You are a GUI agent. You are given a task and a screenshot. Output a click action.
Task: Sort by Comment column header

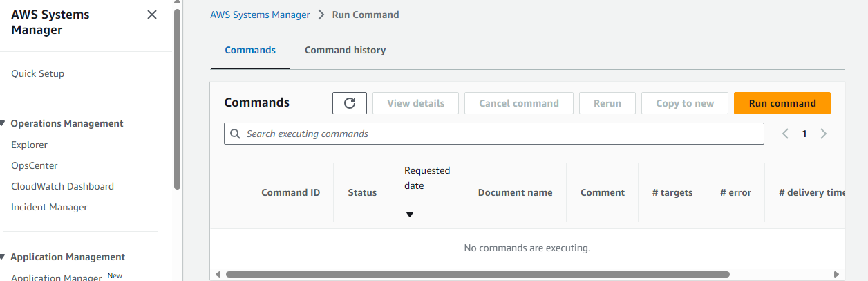click(x=603, y=192)
